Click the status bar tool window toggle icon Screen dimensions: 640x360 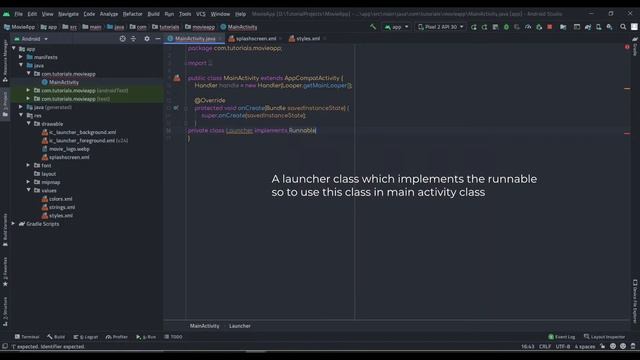5,346
